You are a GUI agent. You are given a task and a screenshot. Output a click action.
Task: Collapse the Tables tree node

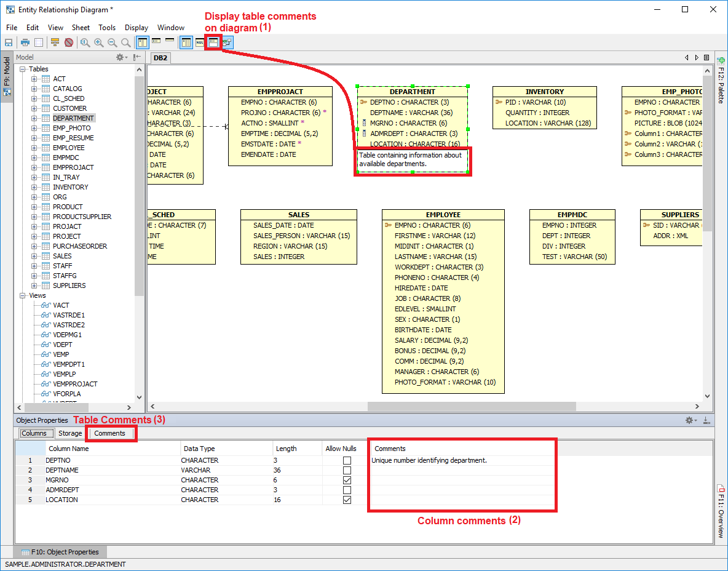click(x=23, y=69)
